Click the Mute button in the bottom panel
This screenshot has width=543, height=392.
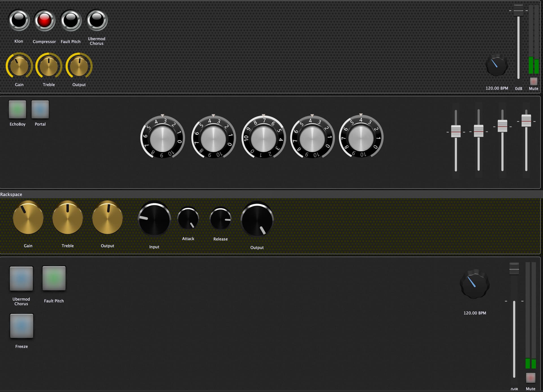pos(531,378)
